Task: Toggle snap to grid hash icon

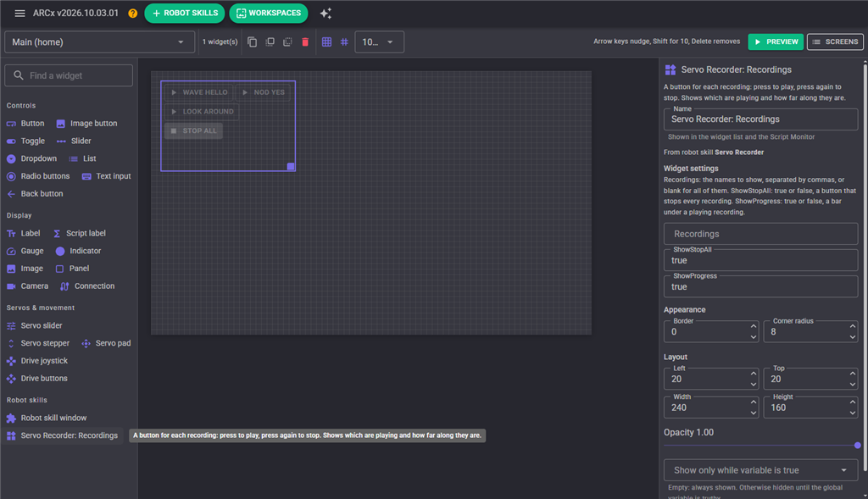Action: (x=344, y=42)
